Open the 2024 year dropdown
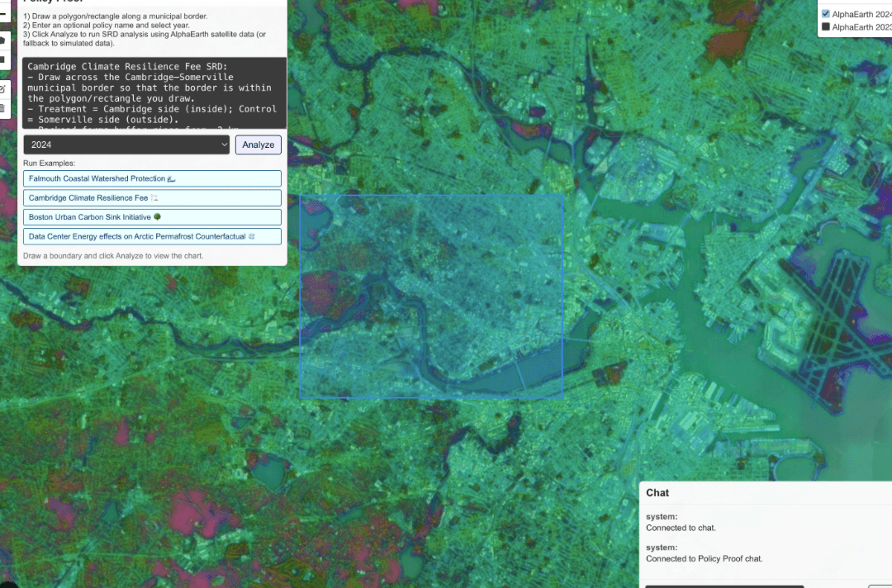892x588 pixels. point(126,145)
